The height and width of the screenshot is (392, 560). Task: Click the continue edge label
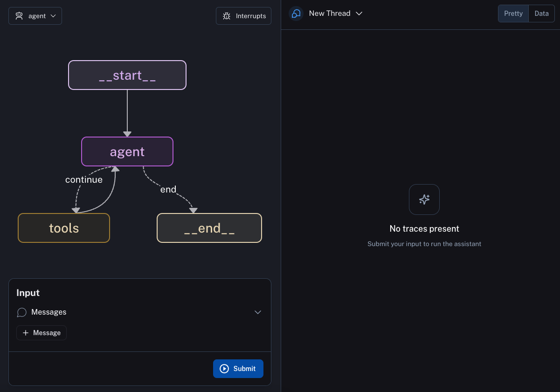[84, 179]
